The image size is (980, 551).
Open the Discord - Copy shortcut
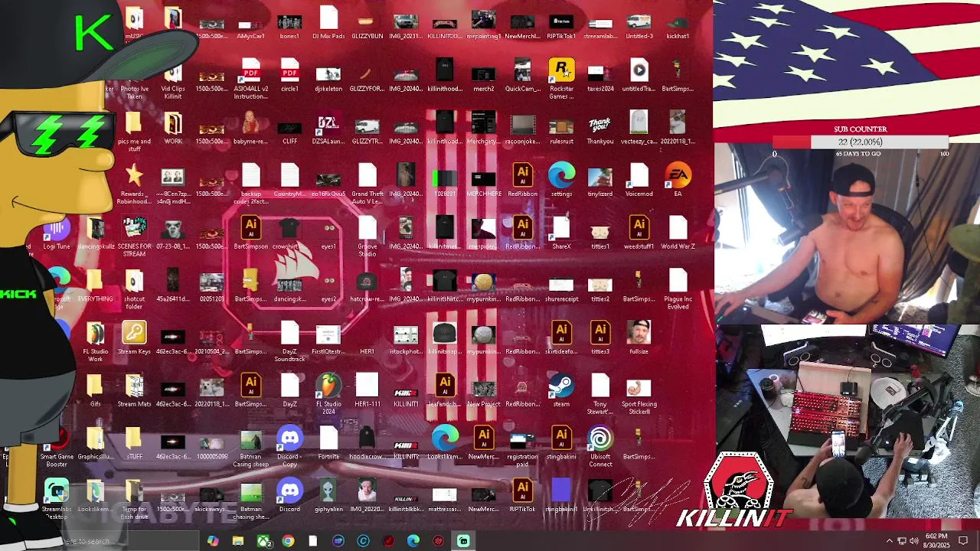point(289,439)
